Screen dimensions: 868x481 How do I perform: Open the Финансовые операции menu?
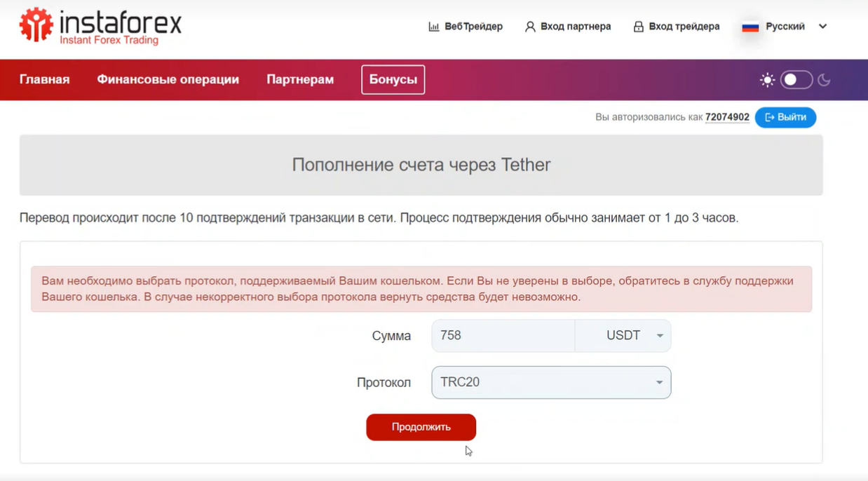[168, 80]
